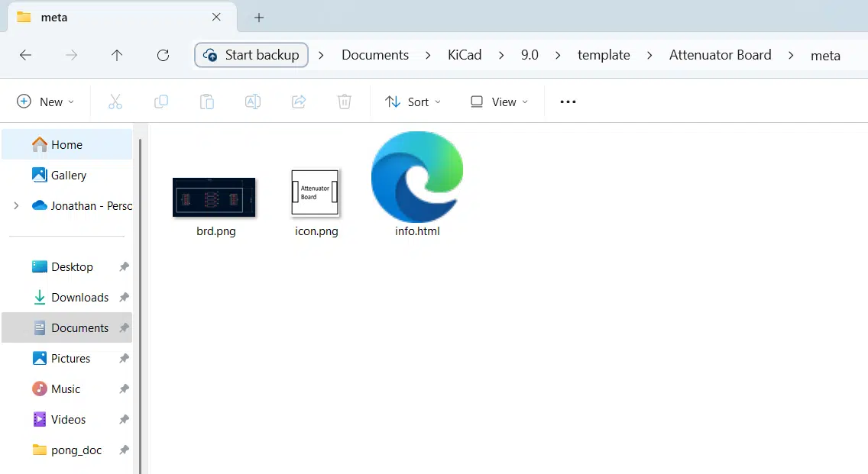The width and height of the screenshot is (868, 474).
Task: Click the navigation pane scrollbar
Action: point(140,306)
